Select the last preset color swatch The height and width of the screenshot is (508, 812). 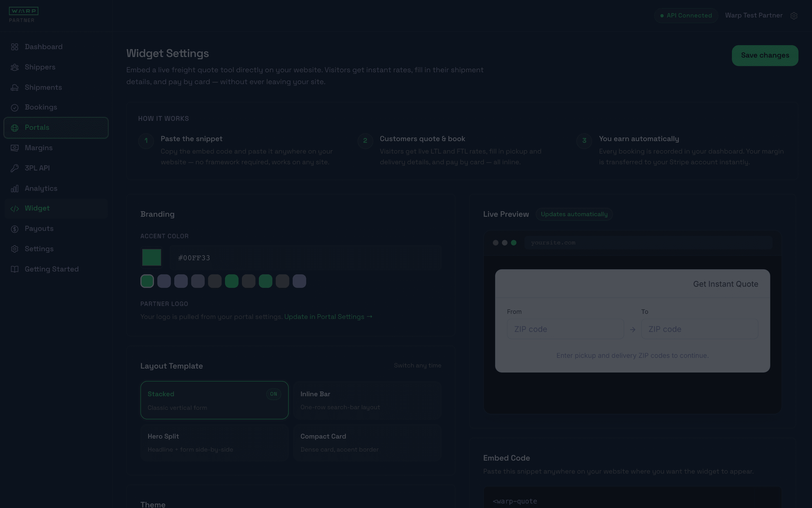tap(299, 281)
